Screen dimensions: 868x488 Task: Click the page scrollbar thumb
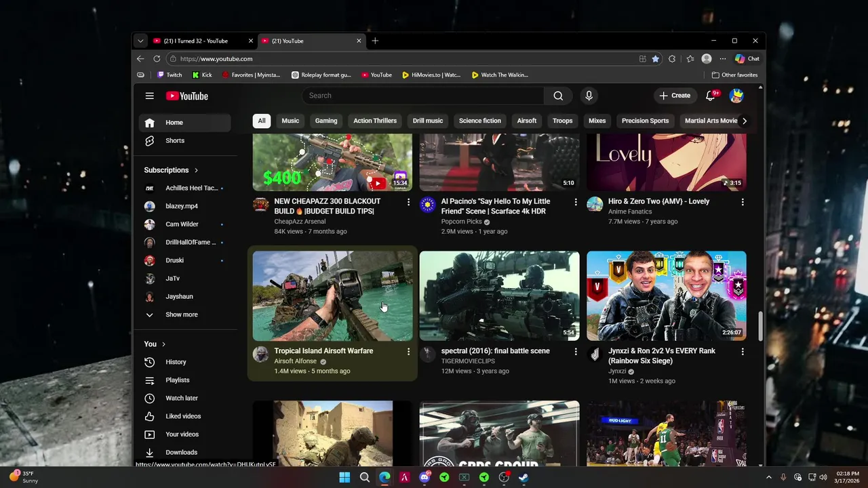pyautogui.click(x=760, y=327)
